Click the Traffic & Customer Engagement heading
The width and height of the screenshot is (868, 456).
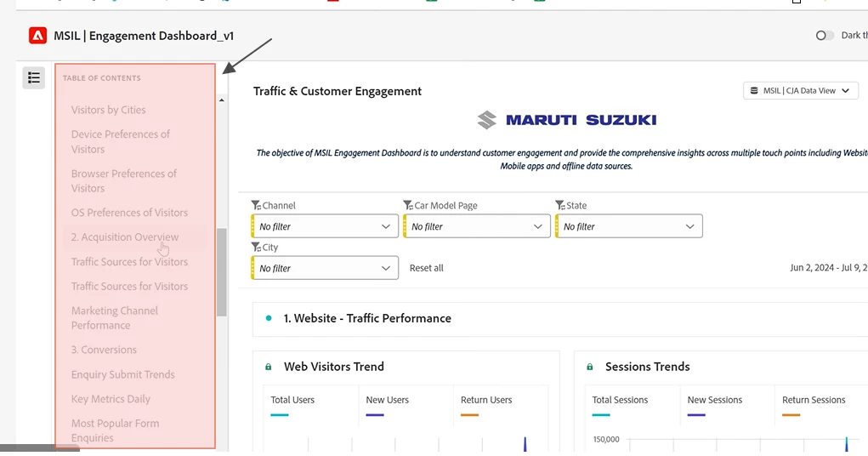tap(338, 91)
